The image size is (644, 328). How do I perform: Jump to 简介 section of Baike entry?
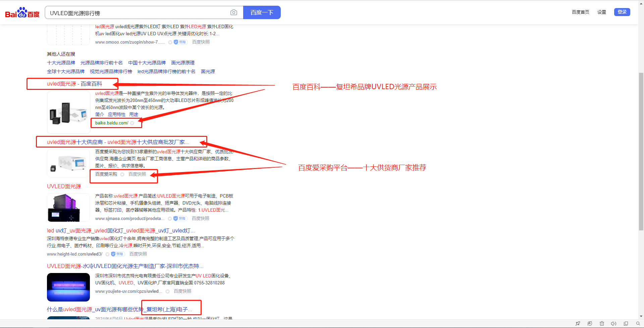[x=100, y=114]
